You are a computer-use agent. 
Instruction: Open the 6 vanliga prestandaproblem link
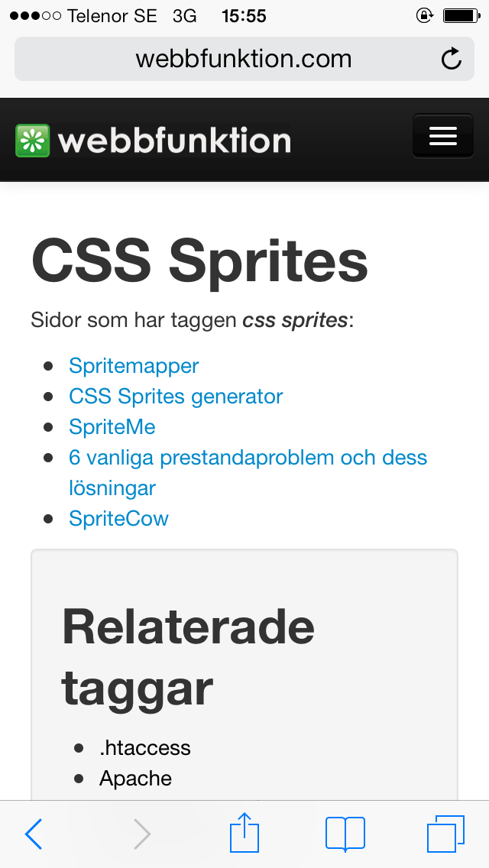point(248,458)
